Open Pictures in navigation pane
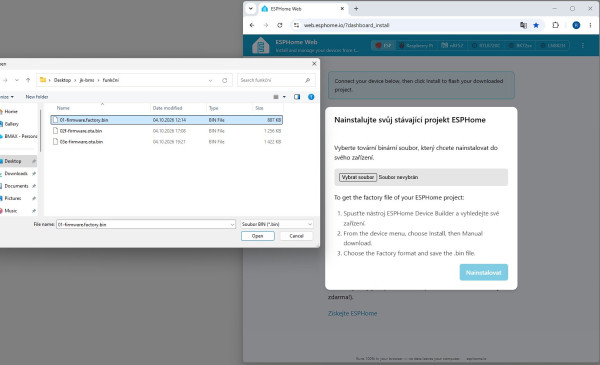Viewport: 600px width, 365px height. [13, 198]
